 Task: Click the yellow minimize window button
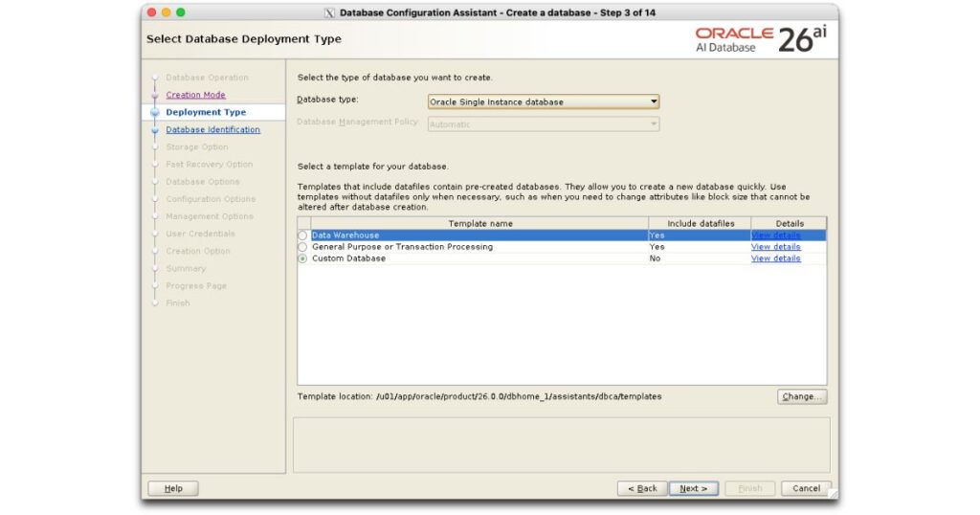(x=167, y=12)
